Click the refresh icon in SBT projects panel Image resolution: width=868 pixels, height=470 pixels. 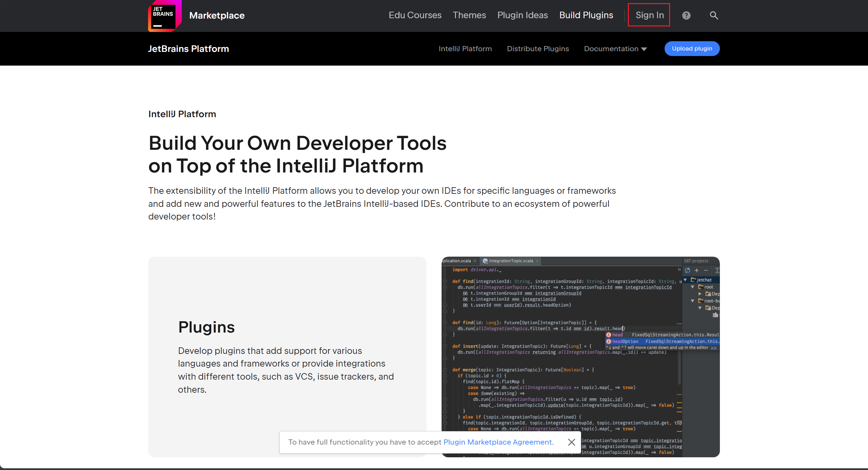tap(688, 270)
